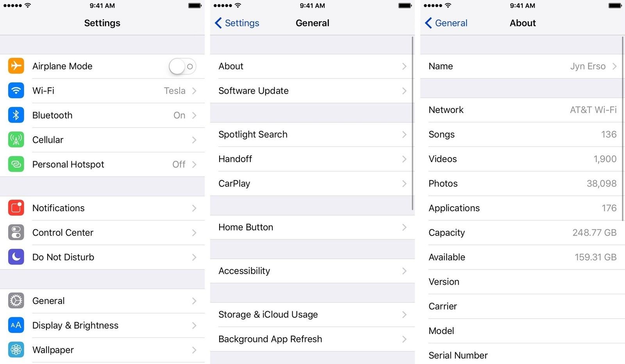625x364 pixels.
Task: Click the General screen scroll indicator
Action: (x=413, y=123)
